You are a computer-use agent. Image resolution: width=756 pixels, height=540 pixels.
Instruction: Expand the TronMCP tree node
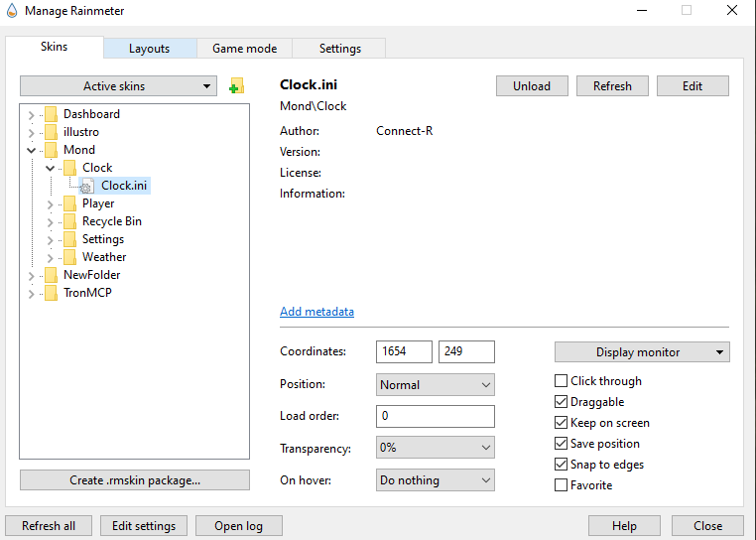pos(32,294)
